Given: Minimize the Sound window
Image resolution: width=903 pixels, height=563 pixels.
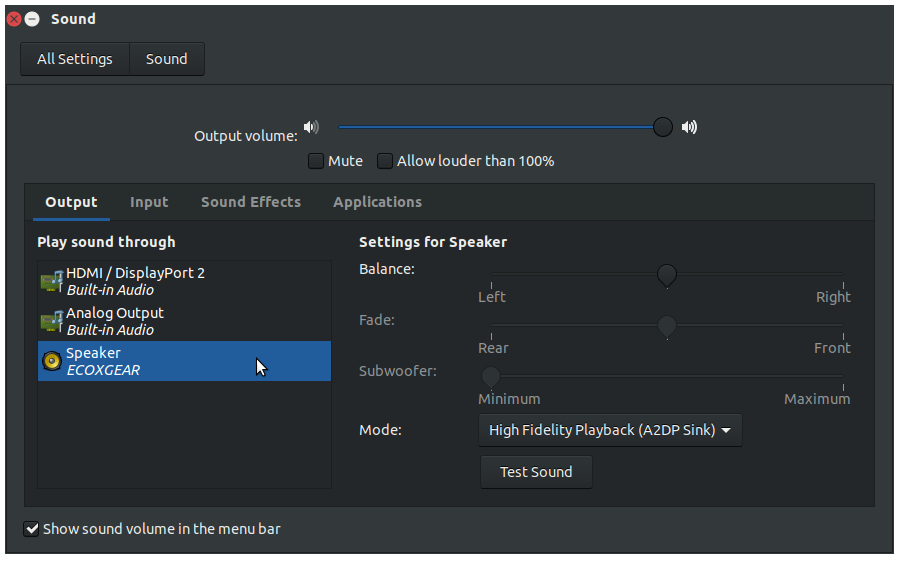Looking at the screenshot, I should (32, 19).
